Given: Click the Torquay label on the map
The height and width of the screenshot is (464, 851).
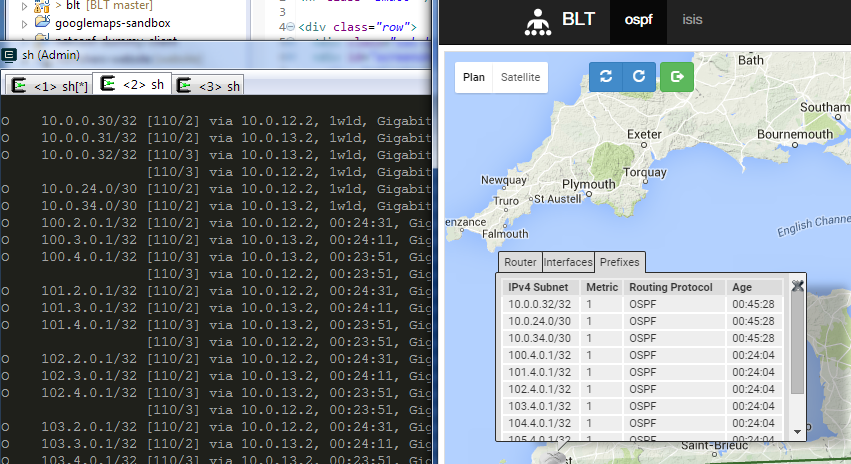Looking at the screenshot, I should coord(645,172).
